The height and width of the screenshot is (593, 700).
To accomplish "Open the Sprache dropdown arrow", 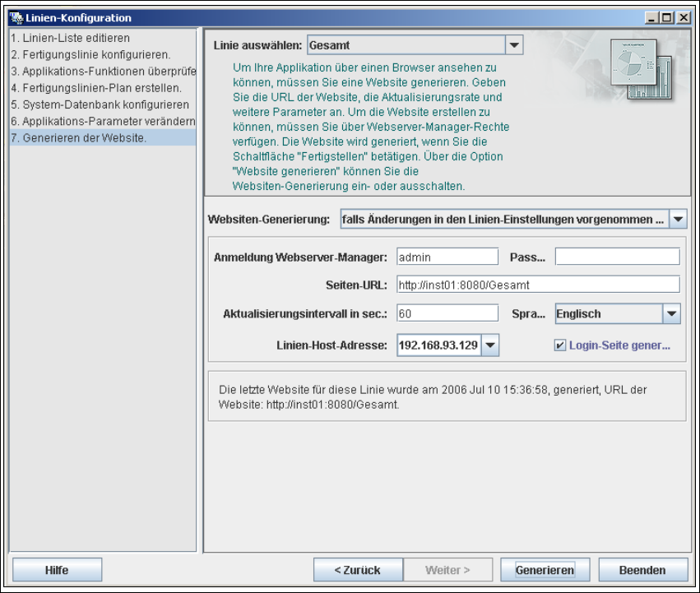I will point(672,313).
